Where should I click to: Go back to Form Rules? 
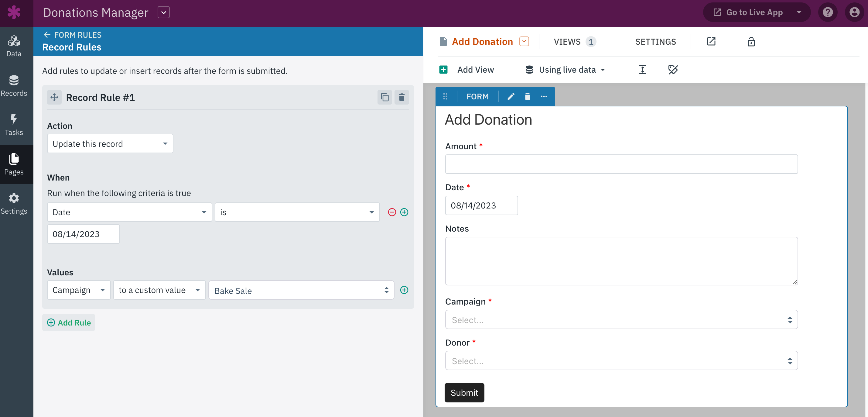[73, 35]
